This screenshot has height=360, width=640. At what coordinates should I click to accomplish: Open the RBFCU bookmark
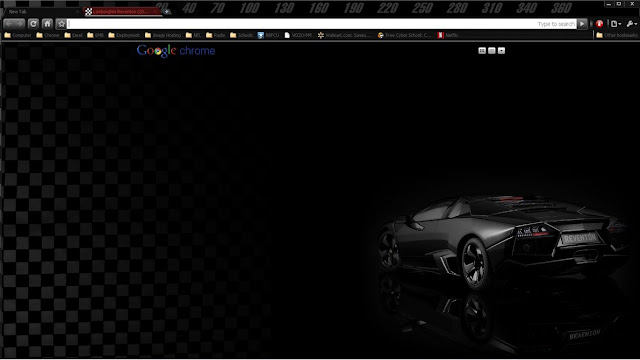click(x=268, y=36)
